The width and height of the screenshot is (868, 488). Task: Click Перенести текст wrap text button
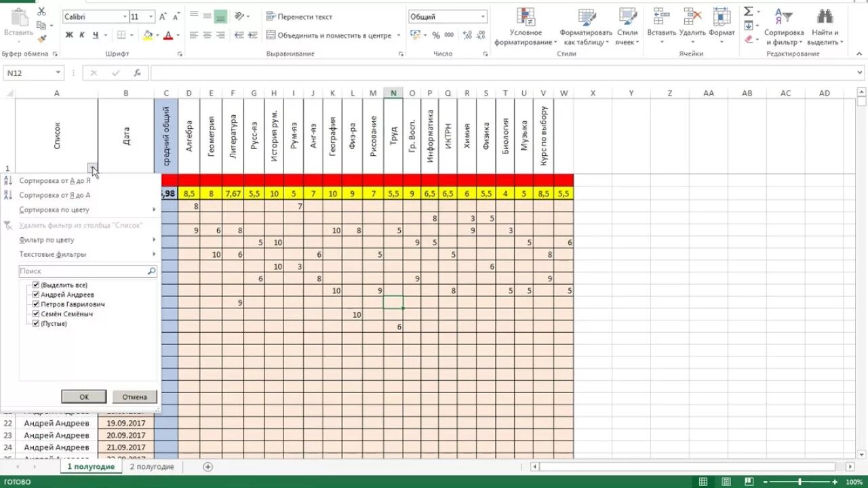click(x=299, y=16)
